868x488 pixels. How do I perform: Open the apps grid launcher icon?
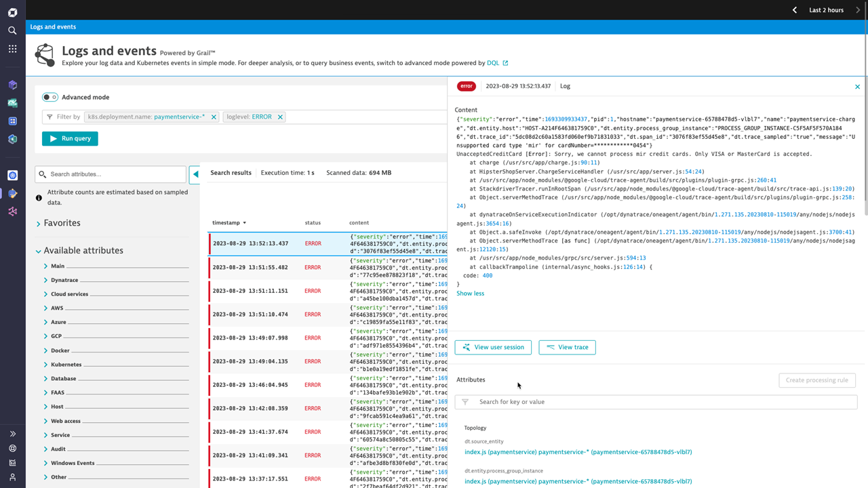coord(12,49)
